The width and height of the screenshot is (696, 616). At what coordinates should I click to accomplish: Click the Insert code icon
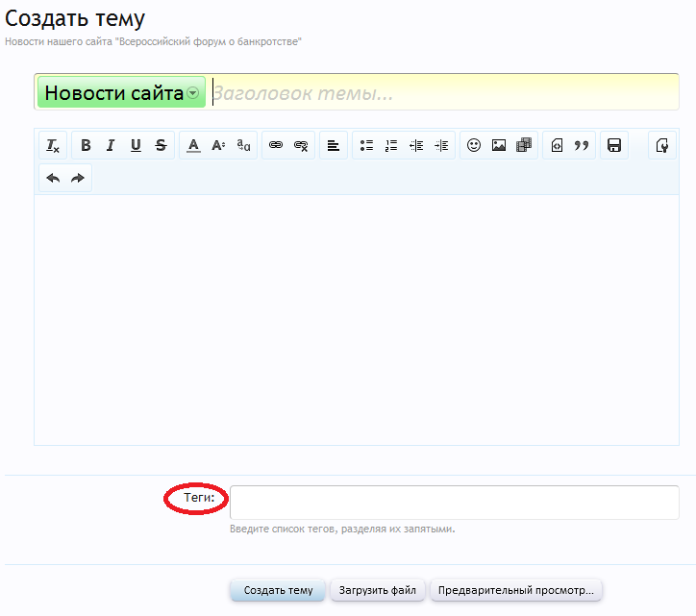pos(557,145)
